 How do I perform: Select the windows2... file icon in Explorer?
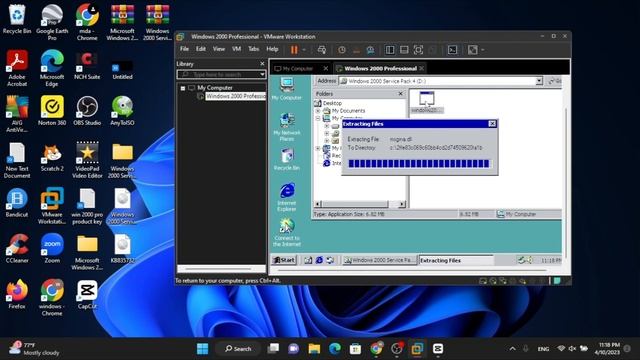pyautogui.click(x=427, y=102)
